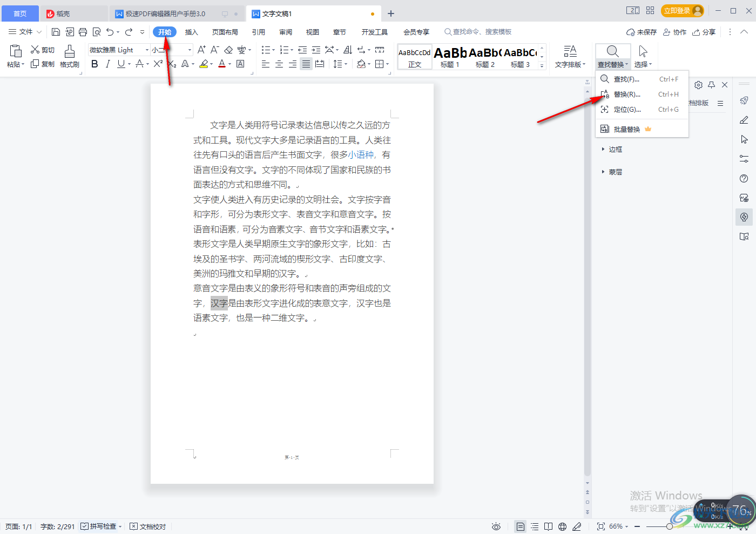Apply the 标题 1 heading style

point(450,56)
